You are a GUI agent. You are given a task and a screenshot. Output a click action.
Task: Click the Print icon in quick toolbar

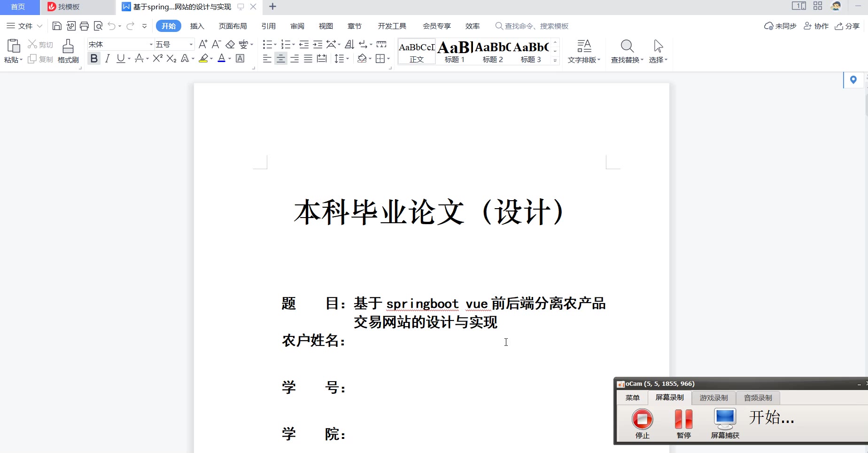coord(85,26)
